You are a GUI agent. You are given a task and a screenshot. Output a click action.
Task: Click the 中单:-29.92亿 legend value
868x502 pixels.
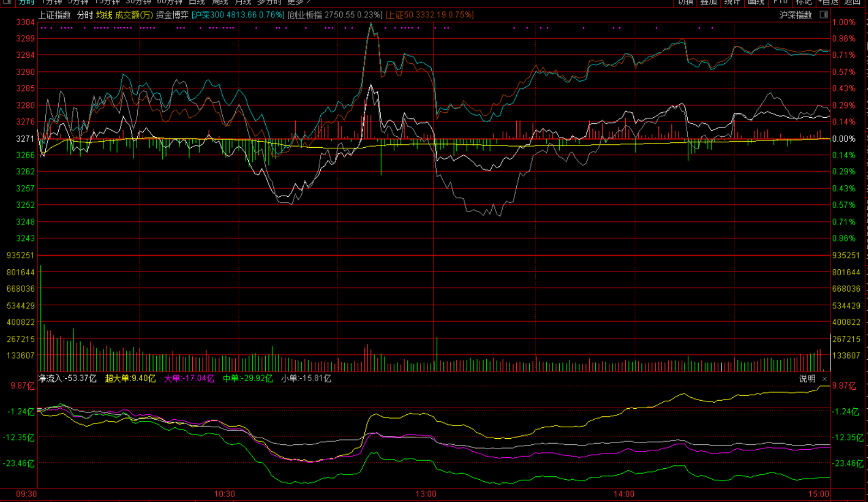[248, 378]
